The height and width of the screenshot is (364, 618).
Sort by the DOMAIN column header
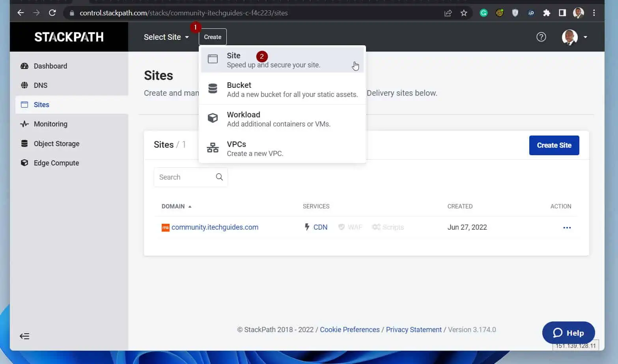[x=176, y=206]
